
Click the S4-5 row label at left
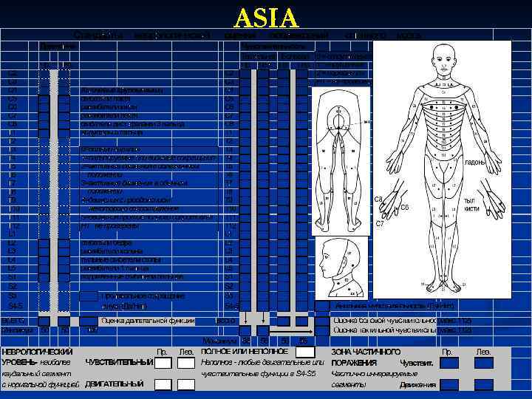tap(16, 306)
